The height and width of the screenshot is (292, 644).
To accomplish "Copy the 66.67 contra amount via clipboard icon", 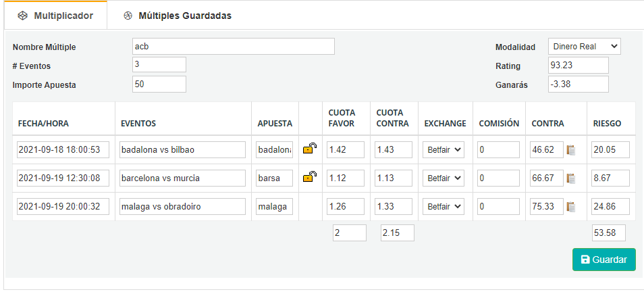I will (x=570, y=178).
